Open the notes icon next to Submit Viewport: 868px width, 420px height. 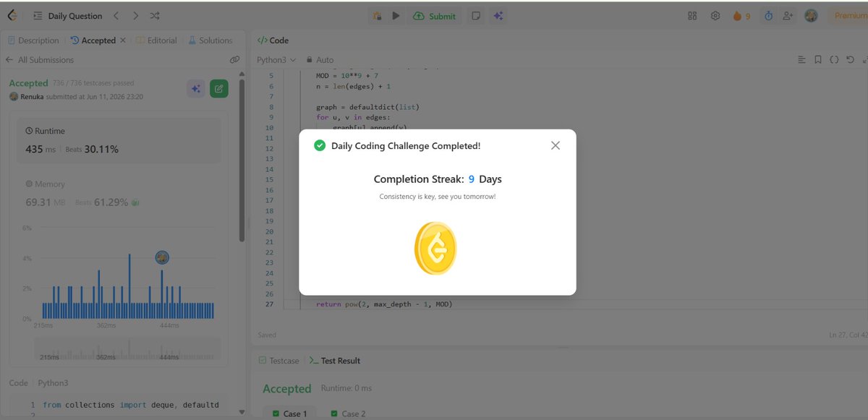click(476, 16)
